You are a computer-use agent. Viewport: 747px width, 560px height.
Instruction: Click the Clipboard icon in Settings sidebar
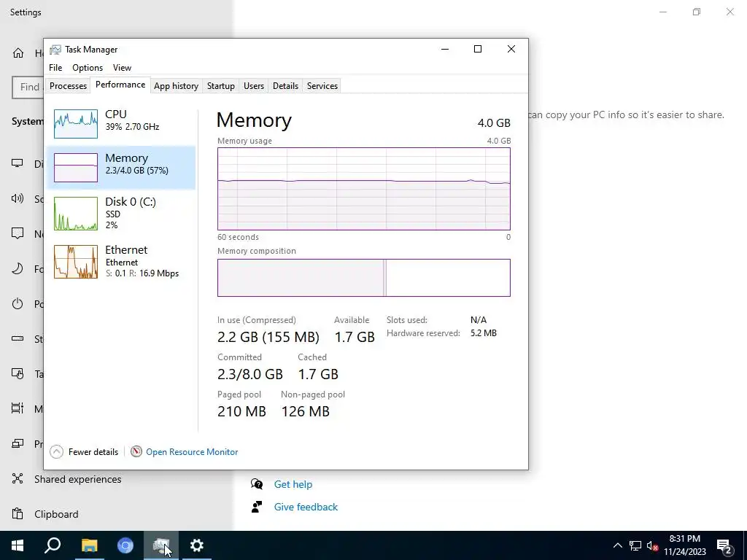coord(18,514)
